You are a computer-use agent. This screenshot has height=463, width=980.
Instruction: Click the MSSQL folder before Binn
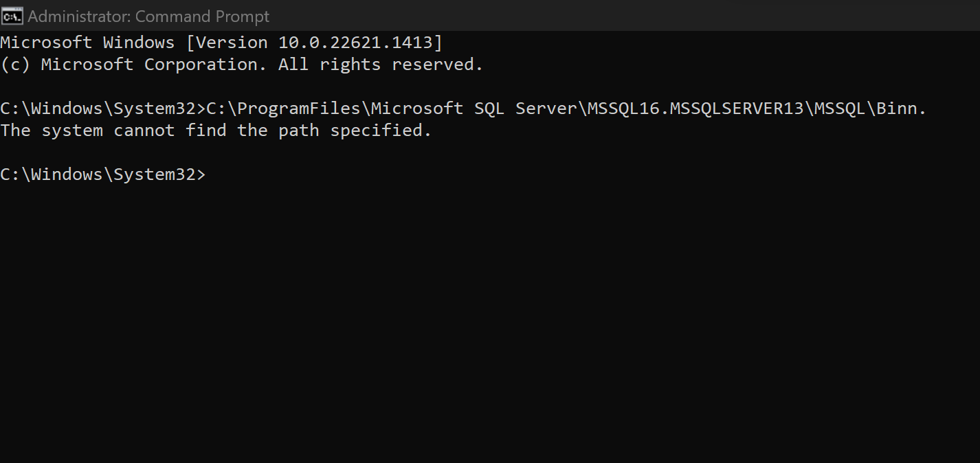(840, 109)
